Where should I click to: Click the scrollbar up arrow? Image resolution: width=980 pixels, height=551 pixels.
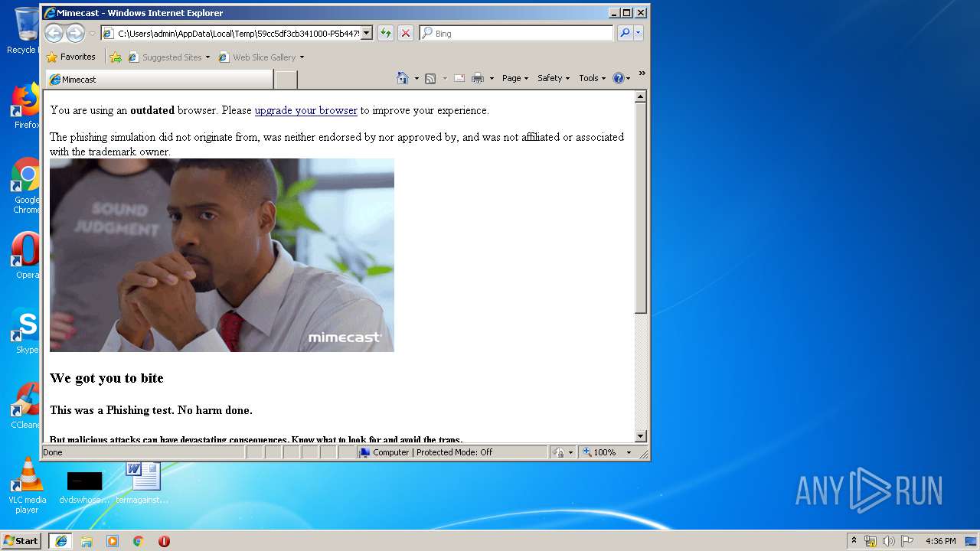coord(641,97)
